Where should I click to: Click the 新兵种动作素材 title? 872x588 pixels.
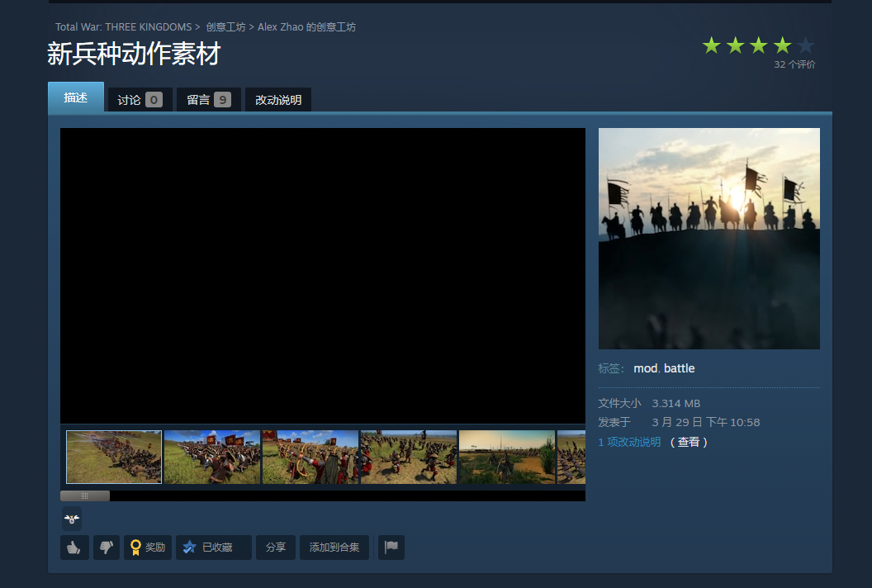(134, 54)
